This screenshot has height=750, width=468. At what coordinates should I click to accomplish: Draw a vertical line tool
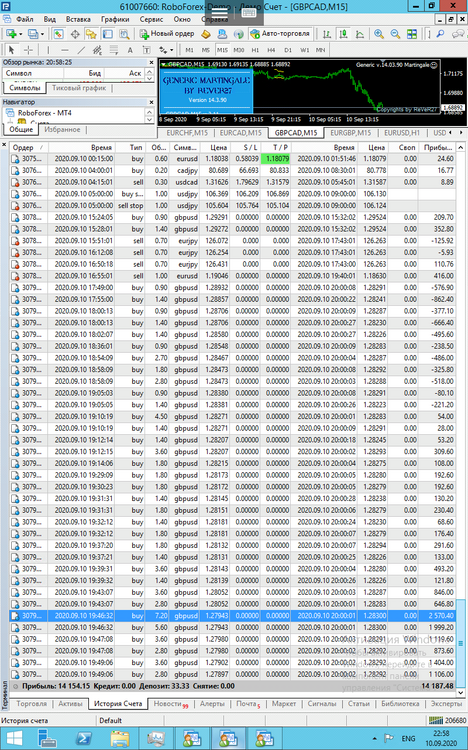[x=48, y=50]
